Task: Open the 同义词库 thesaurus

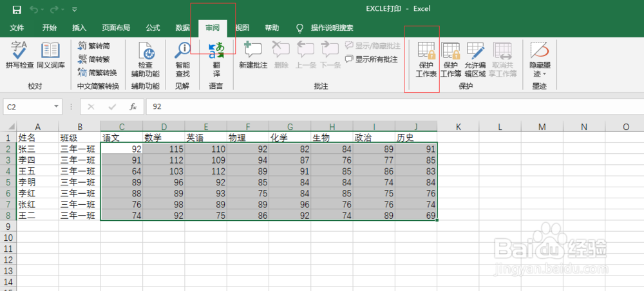Action: pyautogui.click(x=51, y=55)
